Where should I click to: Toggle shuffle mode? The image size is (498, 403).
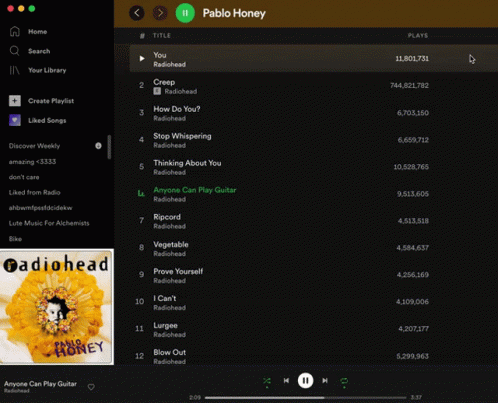pyautogui.click(x=267, y=381)
